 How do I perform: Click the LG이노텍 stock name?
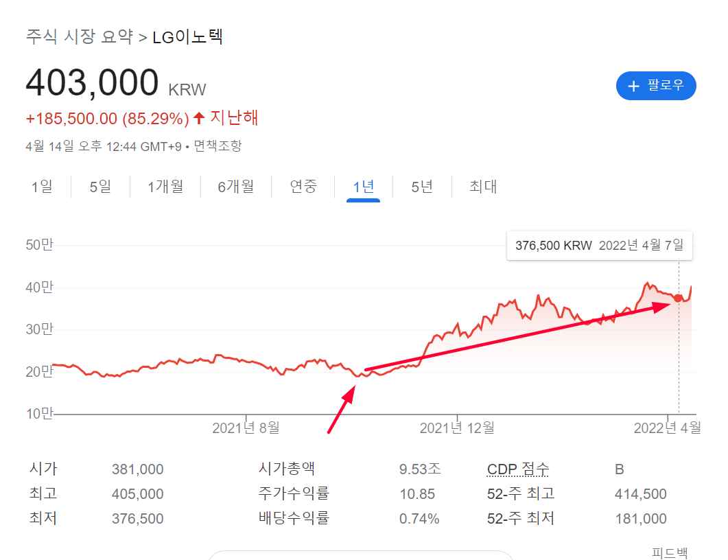pyautogui.click(x=187, y=36)
